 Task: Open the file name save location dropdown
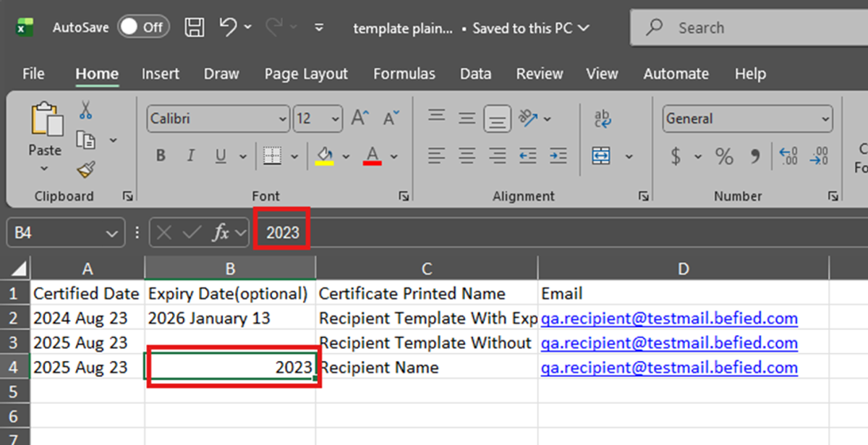tap(583, 28)
